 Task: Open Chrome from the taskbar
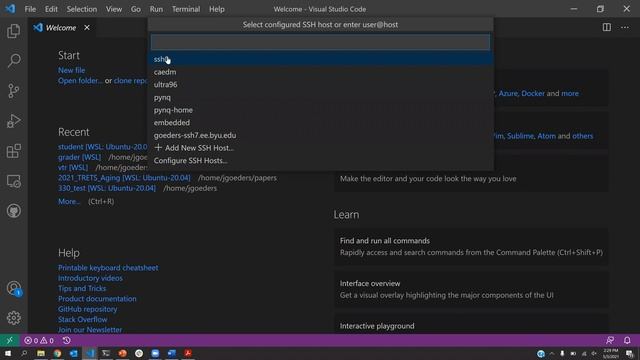point(57,353)
